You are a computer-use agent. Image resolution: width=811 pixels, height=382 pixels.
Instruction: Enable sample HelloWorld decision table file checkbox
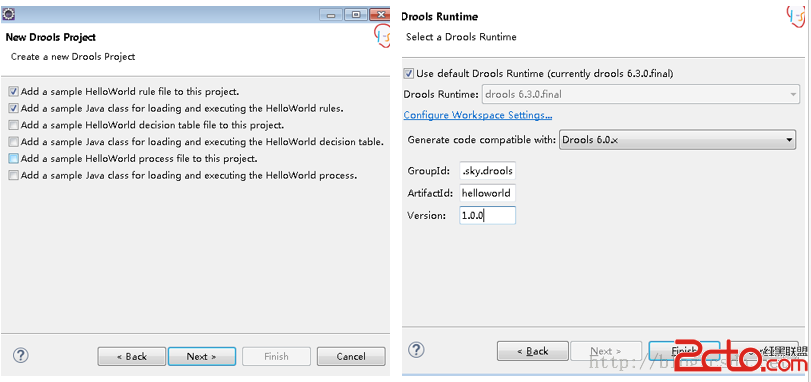pyautogui.click(x=13, y=125)
